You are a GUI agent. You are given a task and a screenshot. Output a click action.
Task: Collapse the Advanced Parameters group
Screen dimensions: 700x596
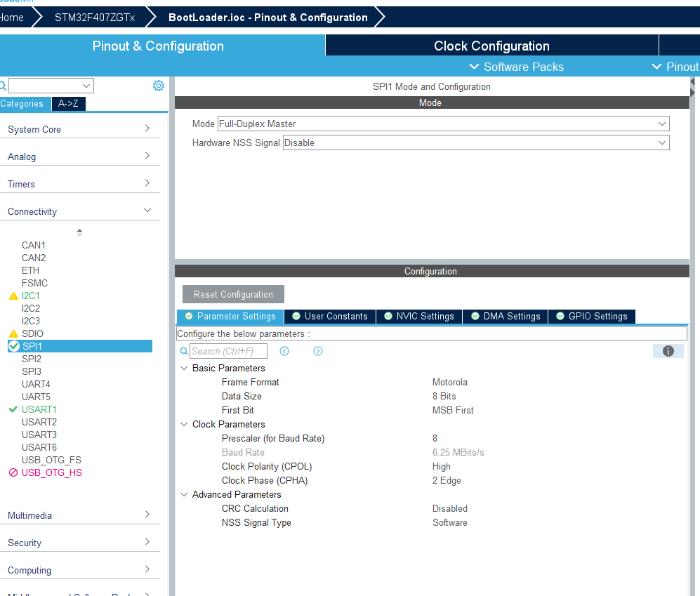(x=184, y=495)
